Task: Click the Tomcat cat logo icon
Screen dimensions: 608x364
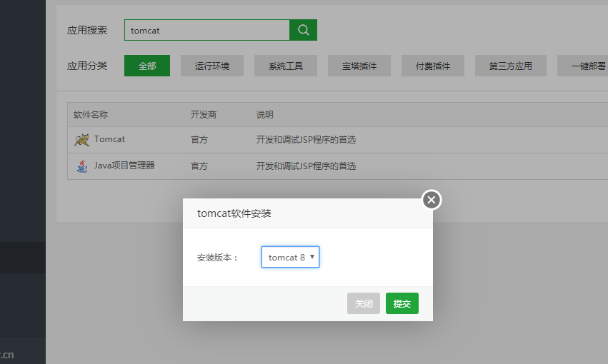Action: tap(82, 140)
